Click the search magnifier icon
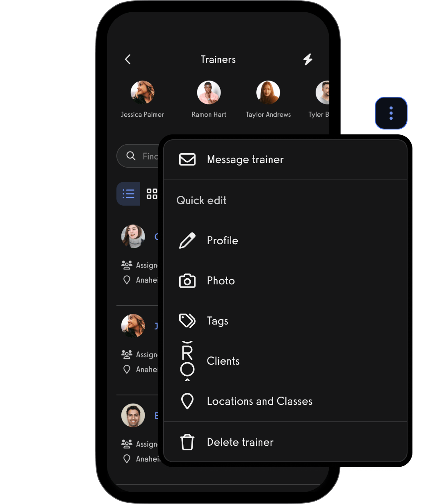Image resolution: width=435 pixels, height=504 pixels. click(x=131, y=156)
